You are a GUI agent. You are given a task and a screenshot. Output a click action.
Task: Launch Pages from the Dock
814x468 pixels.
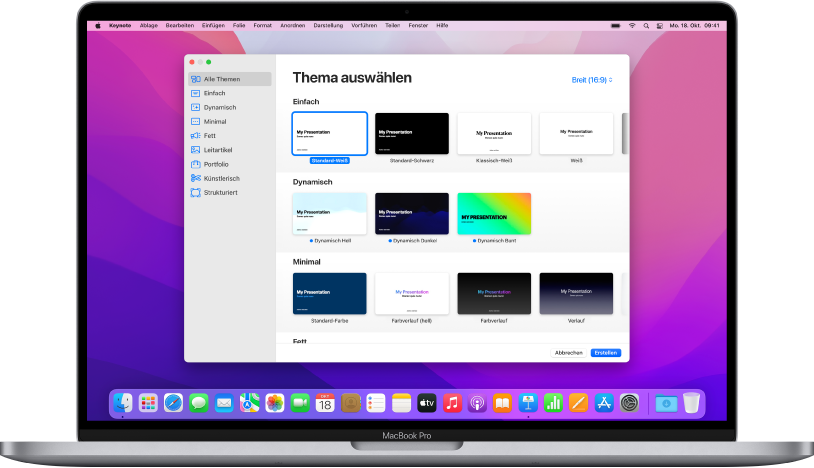(578, 403)
